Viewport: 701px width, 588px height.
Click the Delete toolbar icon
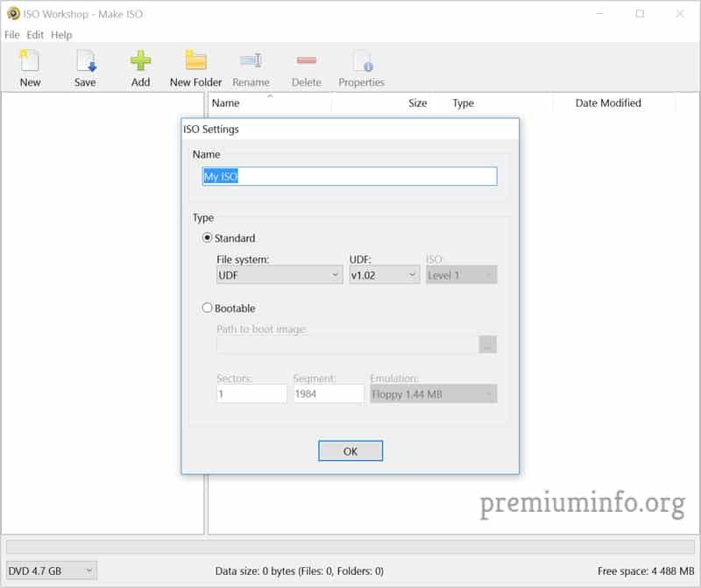click(x=306, y=62)
